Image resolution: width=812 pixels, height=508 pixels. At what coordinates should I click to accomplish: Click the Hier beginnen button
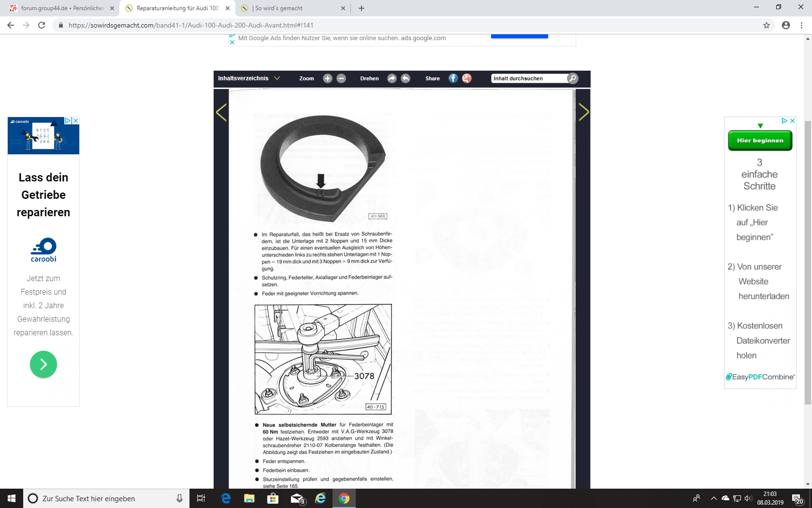pos(760,141)
